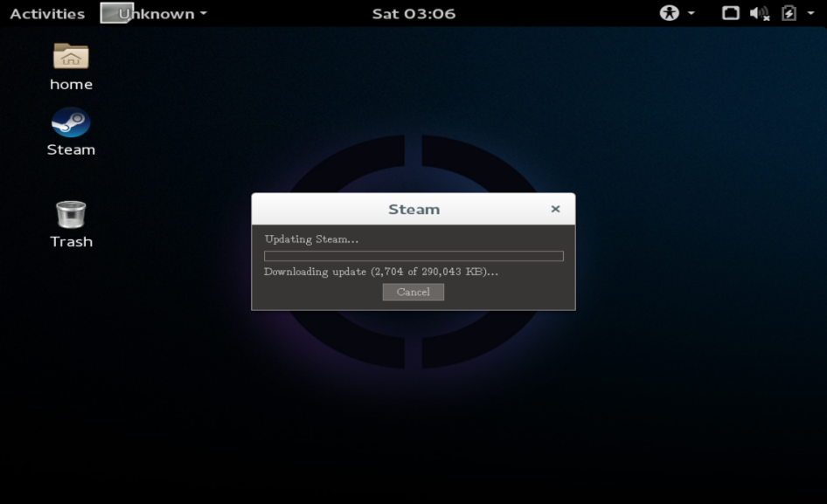Click the Updating Steam... text

point(311,239)
